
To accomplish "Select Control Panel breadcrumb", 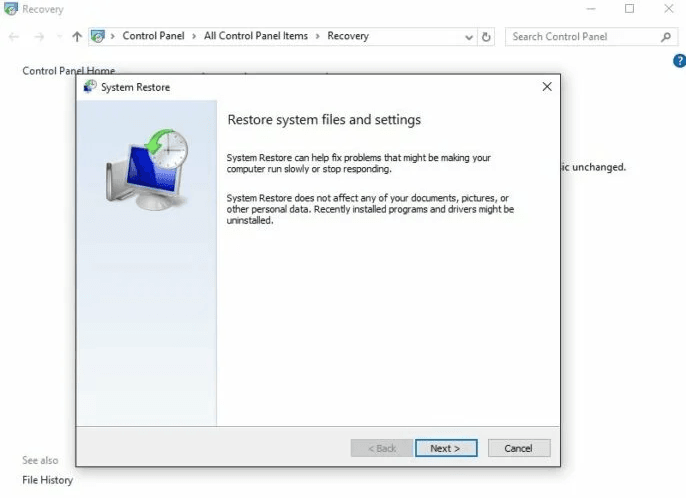I will point(153,36).
